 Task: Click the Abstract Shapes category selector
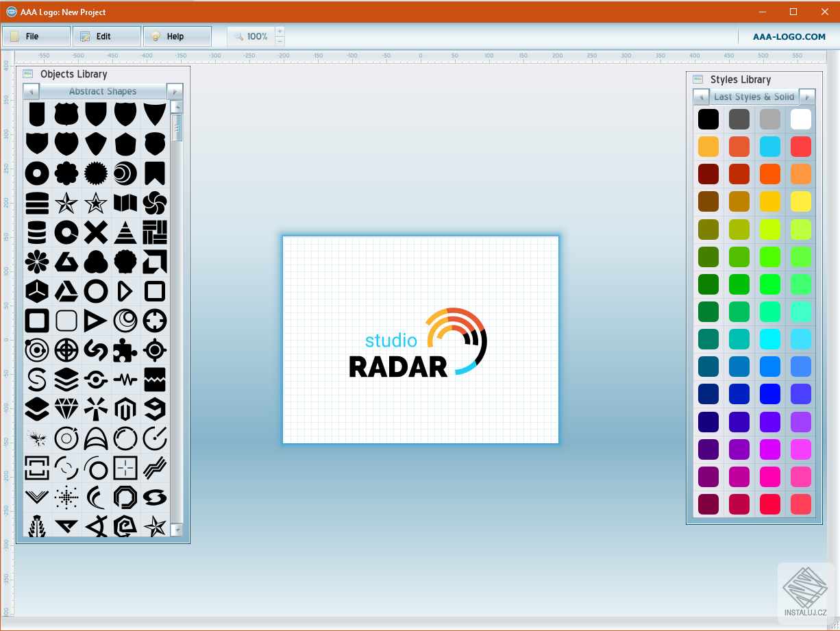tap(103, 91)
